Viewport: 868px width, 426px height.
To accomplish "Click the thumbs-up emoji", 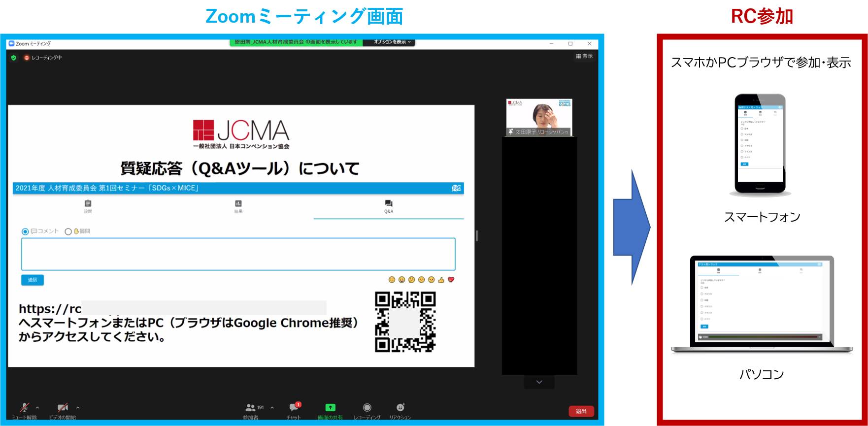I will click(x=441, y=280).
